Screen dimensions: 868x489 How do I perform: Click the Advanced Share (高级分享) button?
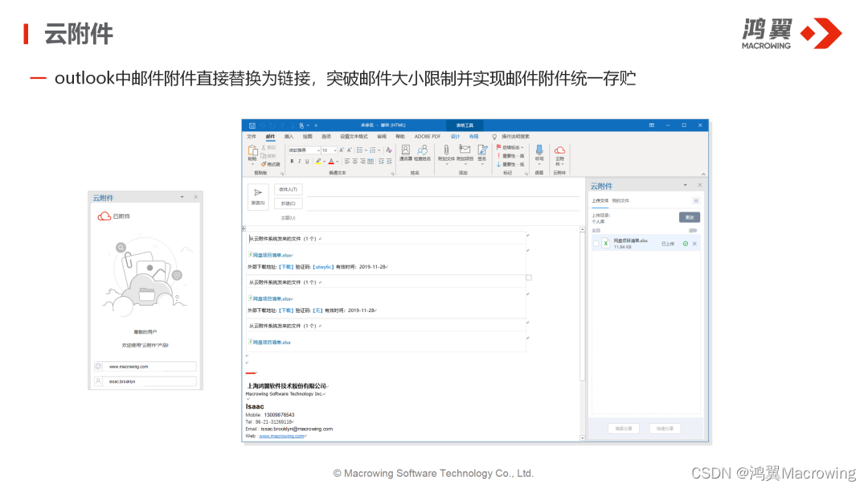point(624,429)
